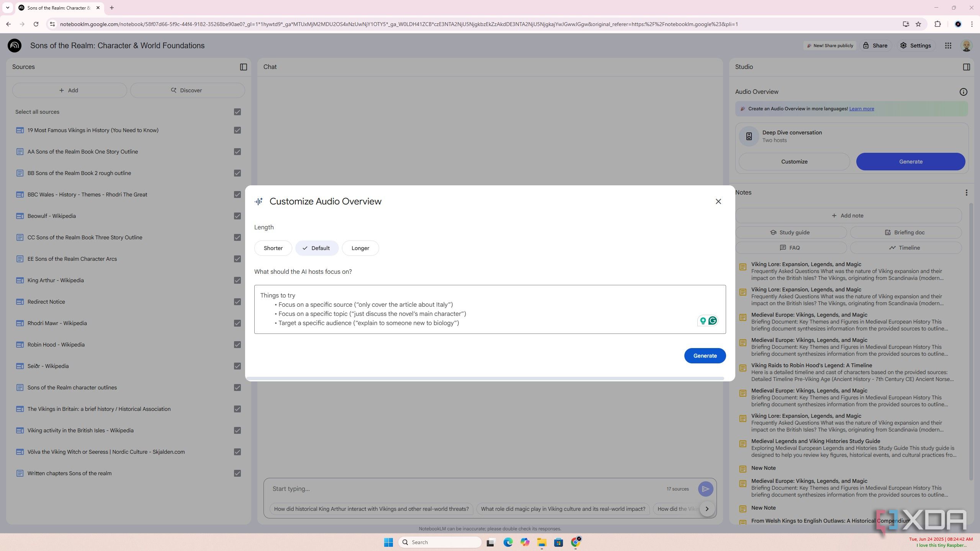Open Windows Start menu

point(388,542)
